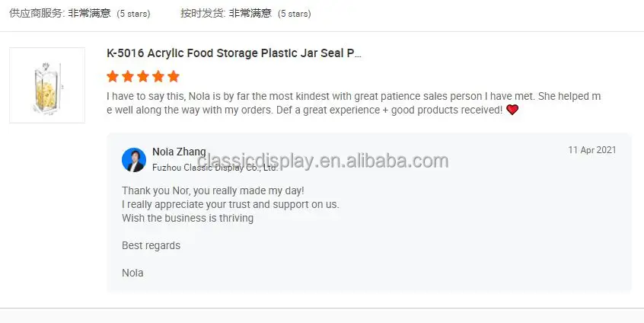The width and height of the screenshot is (644, 323).
Task: Click the second orange rating star
Action: click(x=128, y=76)
